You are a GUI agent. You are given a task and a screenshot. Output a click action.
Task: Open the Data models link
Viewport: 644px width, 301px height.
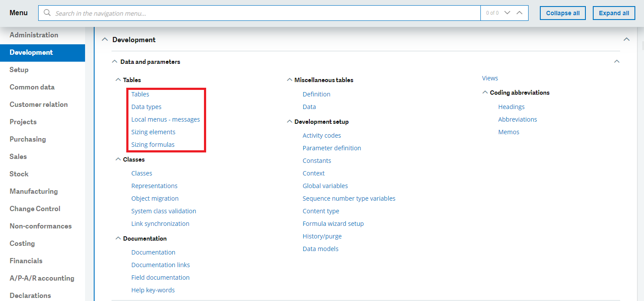pyautogui.click(x=321, y=249)
